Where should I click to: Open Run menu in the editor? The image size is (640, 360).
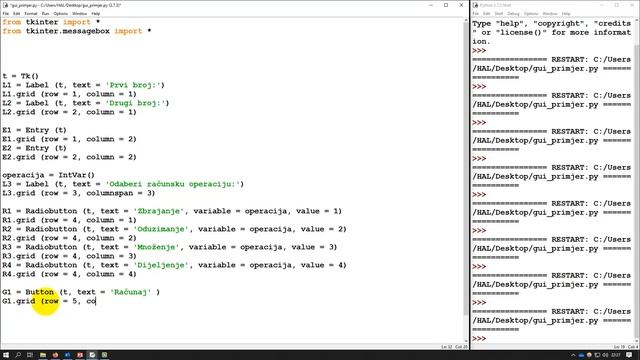[45, 13]
